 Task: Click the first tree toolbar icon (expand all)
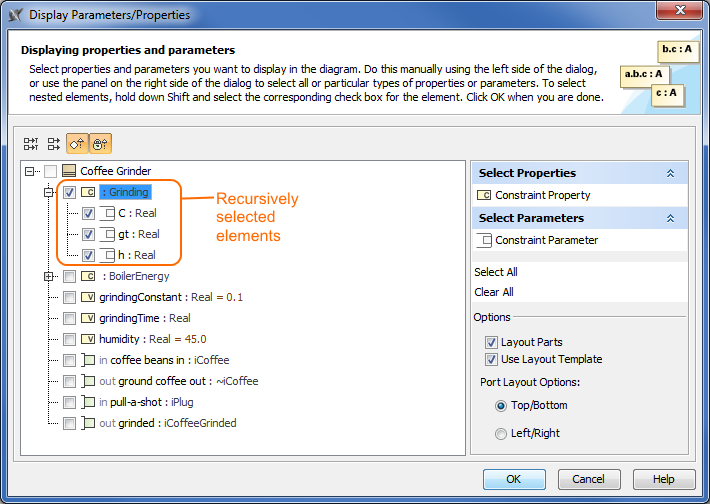tap(31, 144)
